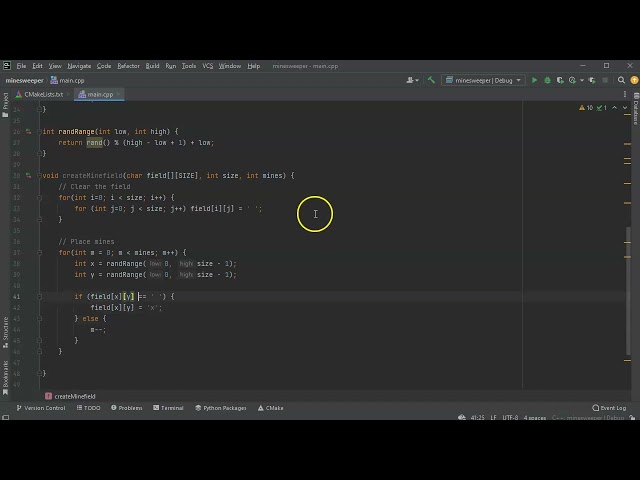The height and width of the screenshot is (480, 640).
Task: Click the minesweeper breadcrumb in navigation bar
Action: pyautogui.click(x=24, y=80)
